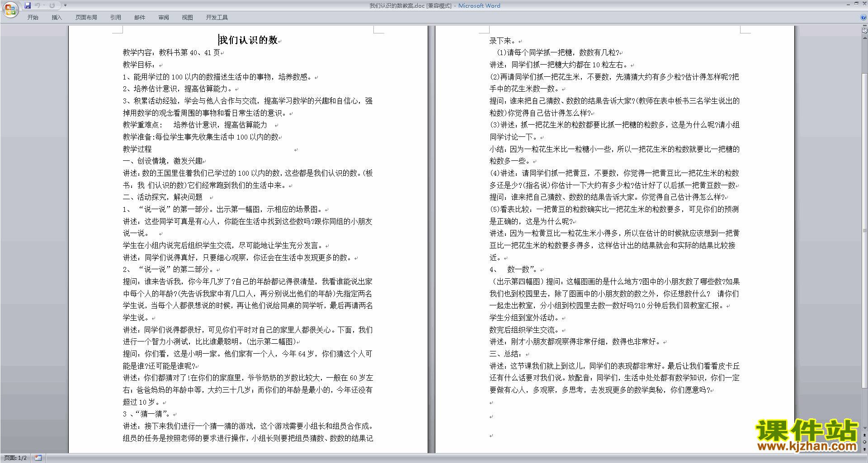Click the vertical scrollbar down arrow

(x=865, y=428)
